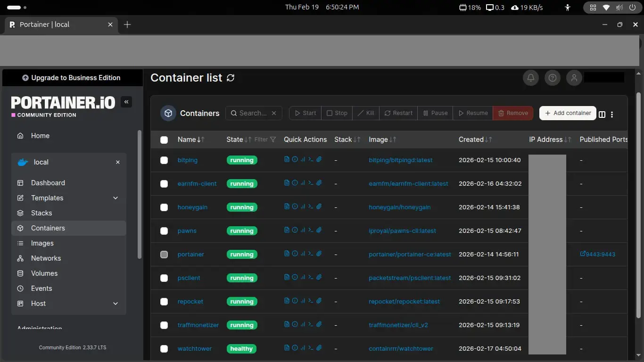This screenshot has width=644, height=362.
Task: Click the Add container button
Action: (568, 113)
